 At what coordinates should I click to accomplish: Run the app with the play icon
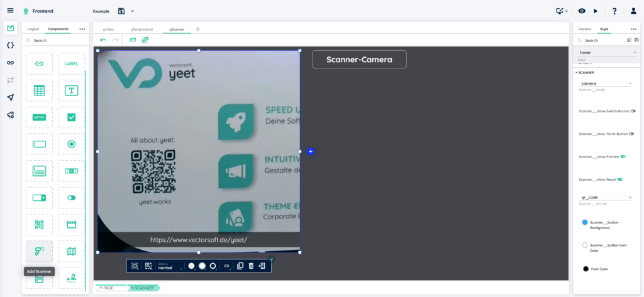[x=596, y=11]
